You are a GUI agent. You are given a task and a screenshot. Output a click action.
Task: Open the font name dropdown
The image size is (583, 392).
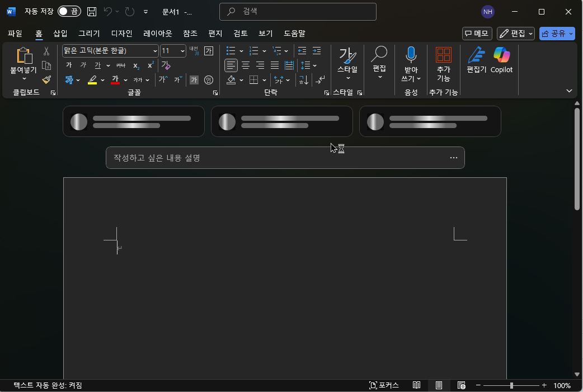coord(155,51)
